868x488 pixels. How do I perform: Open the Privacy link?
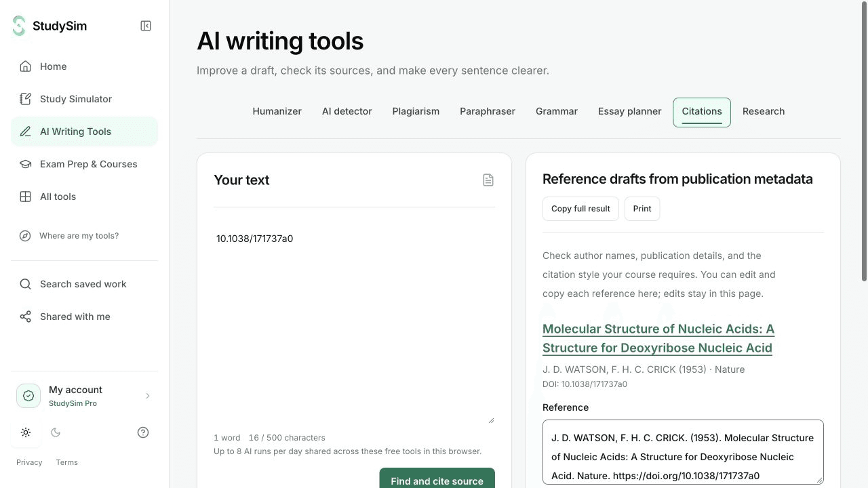point(29,462)
